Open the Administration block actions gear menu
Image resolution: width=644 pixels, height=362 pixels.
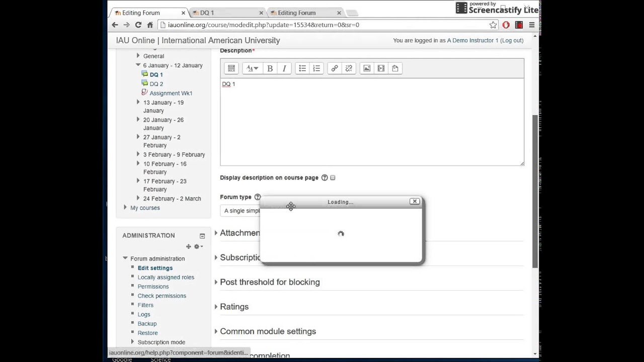[198, 246]
